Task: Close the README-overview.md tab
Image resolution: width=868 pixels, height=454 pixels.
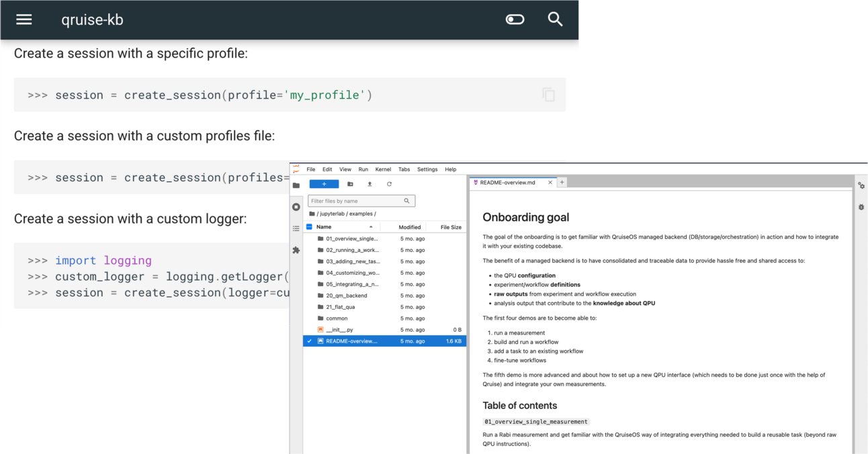Action: [x=550, y=182]
